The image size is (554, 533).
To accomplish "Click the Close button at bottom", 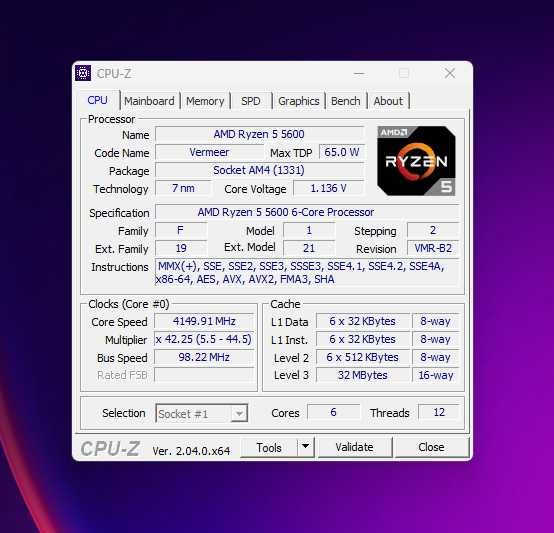I will 431,447.
